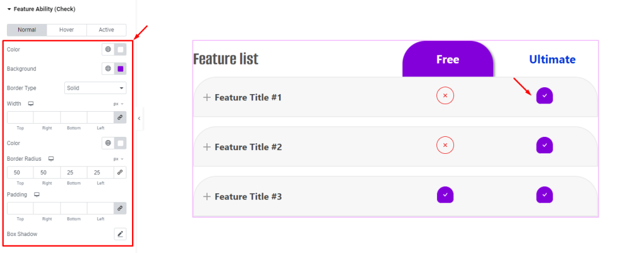Open global color for border Color
Viewport: 644px width, 253px height.
(x=108, y=143)
